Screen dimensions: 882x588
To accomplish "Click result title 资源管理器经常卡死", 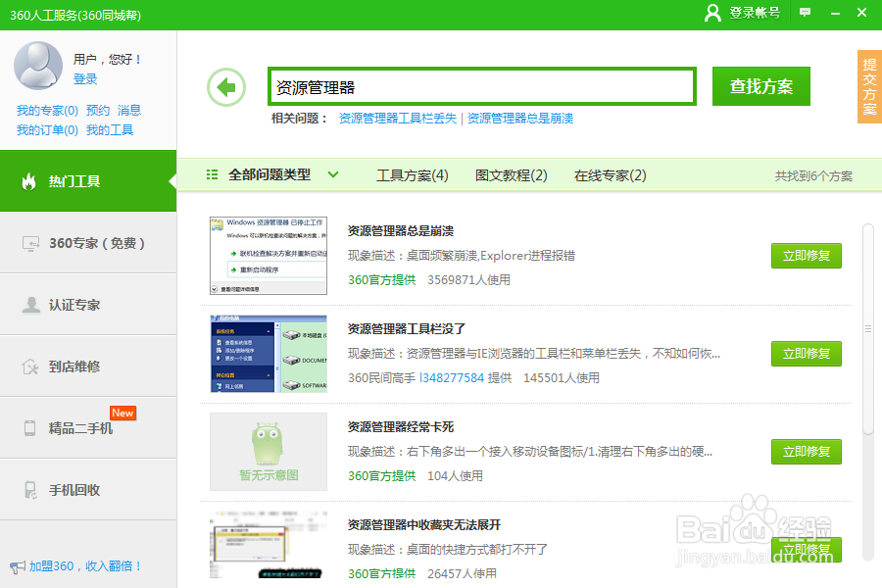I will click(401, 426).
